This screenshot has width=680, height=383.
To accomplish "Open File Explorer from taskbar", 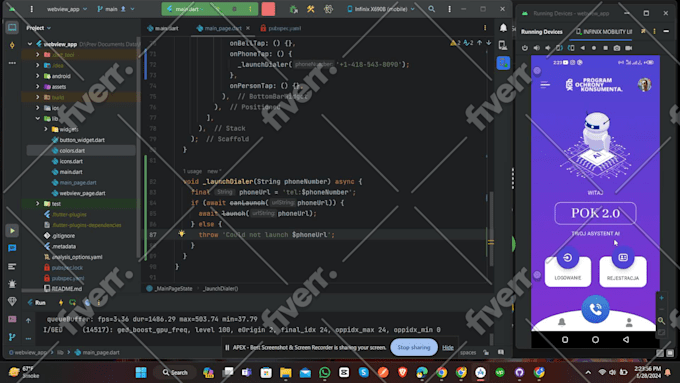I will tap(285, 372).
